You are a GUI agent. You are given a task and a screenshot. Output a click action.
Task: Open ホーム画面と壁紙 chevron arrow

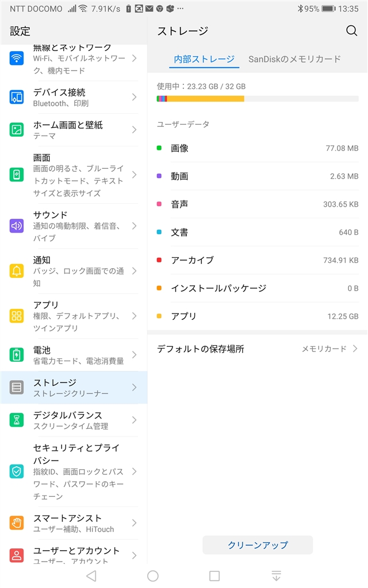pyautogui.click(x=134, y=130)
